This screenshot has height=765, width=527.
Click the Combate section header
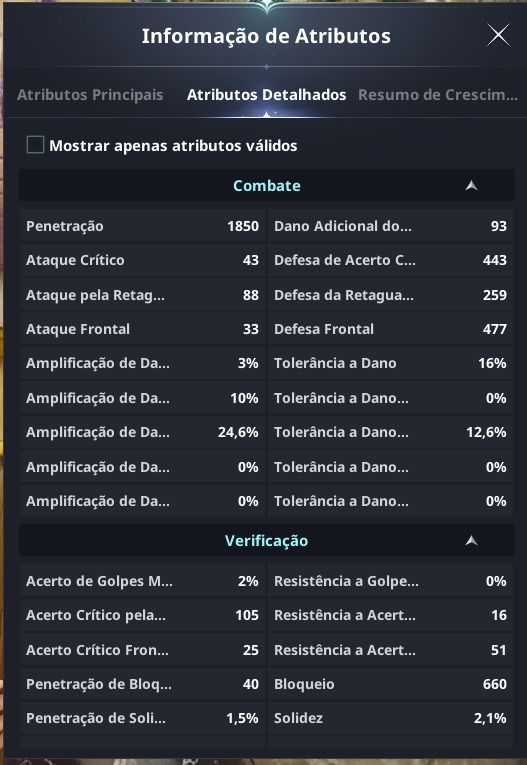267,185
